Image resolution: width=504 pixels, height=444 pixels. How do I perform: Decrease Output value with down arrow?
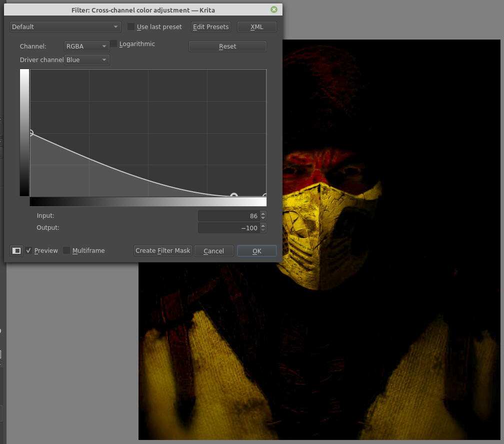263,230
